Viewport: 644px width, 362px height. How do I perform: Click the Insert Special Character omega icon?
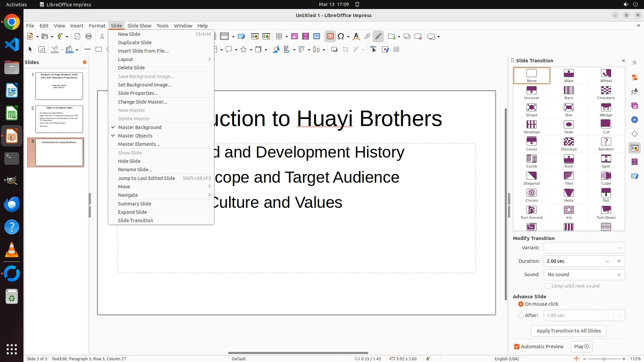tap(341, 37)
